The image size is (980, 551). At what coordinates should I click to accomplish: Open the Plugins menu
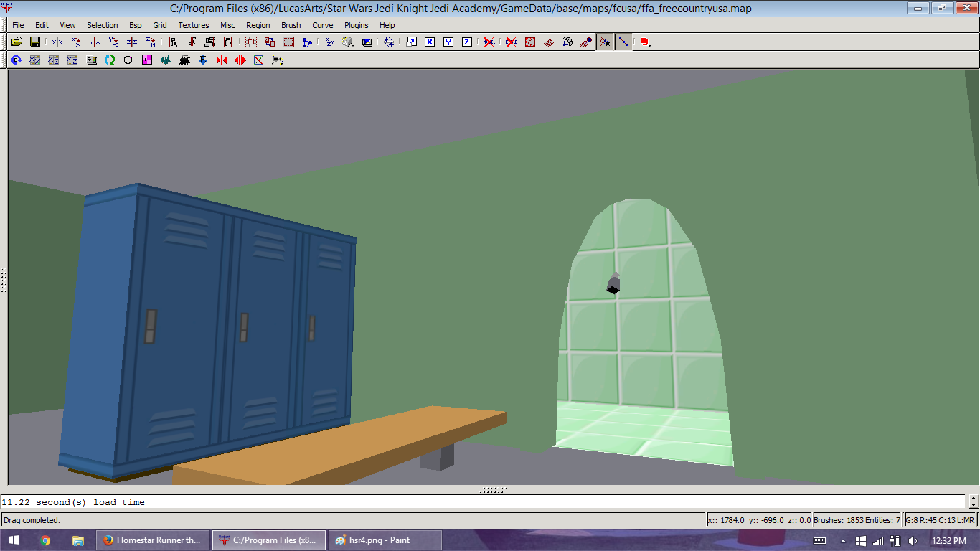(357, 25)
